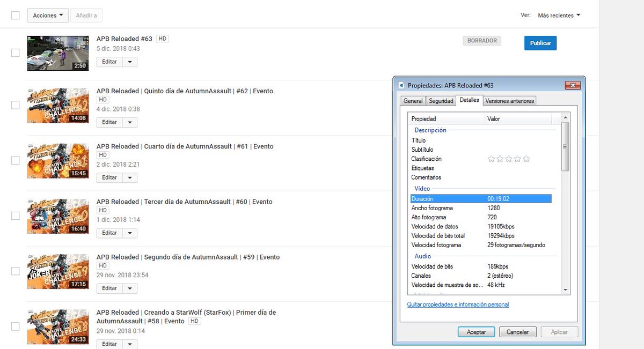The image size is (644, 349).
Task: Expand Editar arrow for Cuarto día #61
Action: coord(130,177)
